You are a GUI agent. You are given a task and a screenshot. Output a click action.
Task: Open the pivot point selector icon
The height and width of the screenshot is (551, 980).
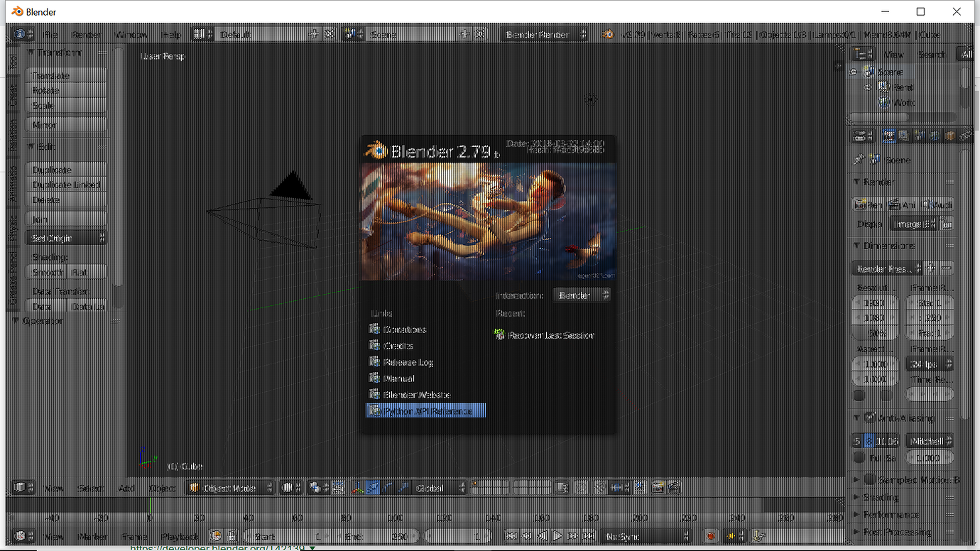317,488
